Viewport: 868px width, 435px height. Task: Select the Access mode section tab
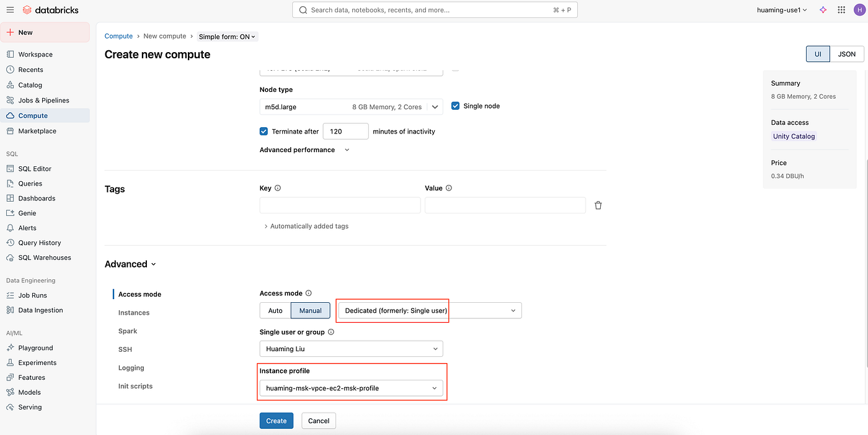pyautogui.click(x=139, y=294)
